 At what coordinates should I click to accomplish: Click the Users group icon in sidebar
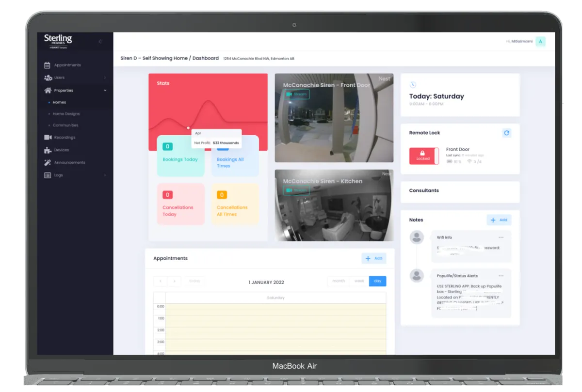click(x=48, y=78)
